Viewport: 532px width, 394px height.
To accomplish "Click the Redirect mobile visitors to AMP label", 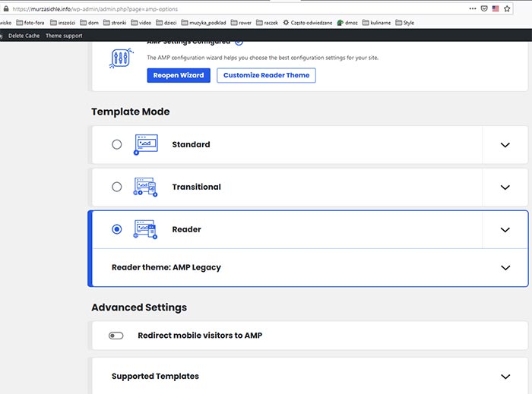I will [200, 336].
